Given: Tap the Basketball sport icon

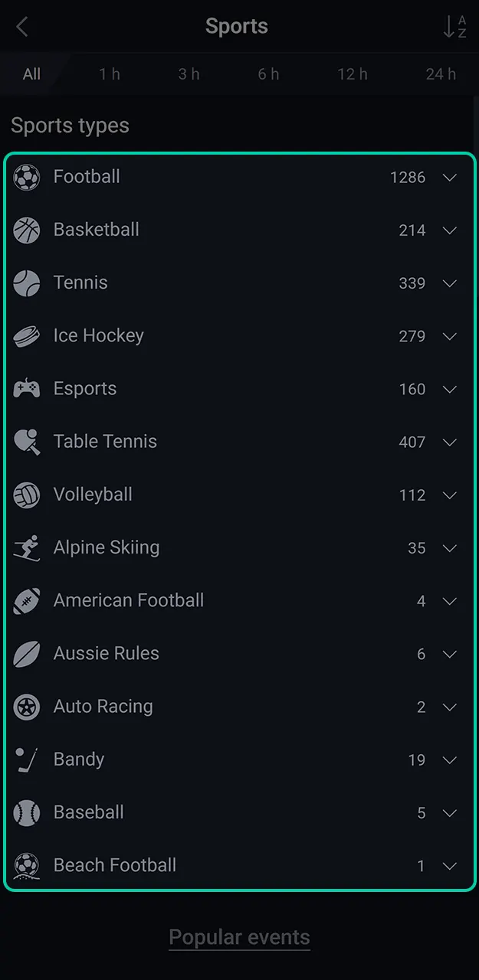Looking at the screenshot, I should pos(27,230).
